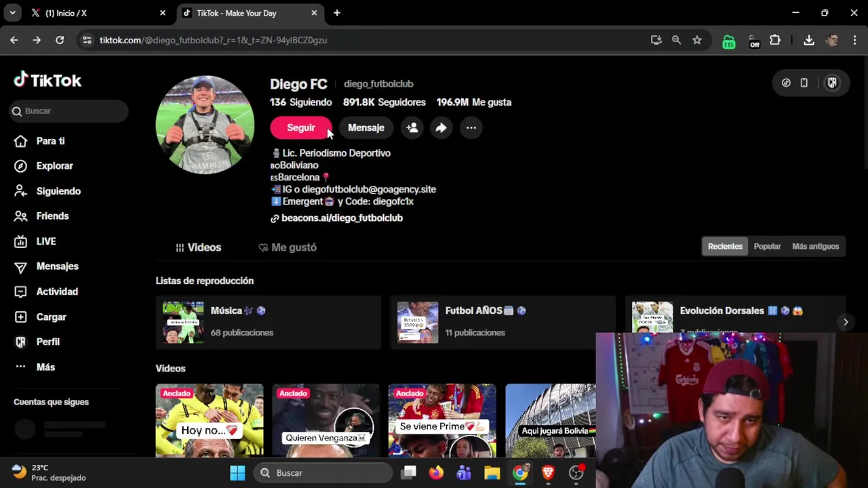
Task: Sort videos by Más antiguos
Action: click(816, 247)
